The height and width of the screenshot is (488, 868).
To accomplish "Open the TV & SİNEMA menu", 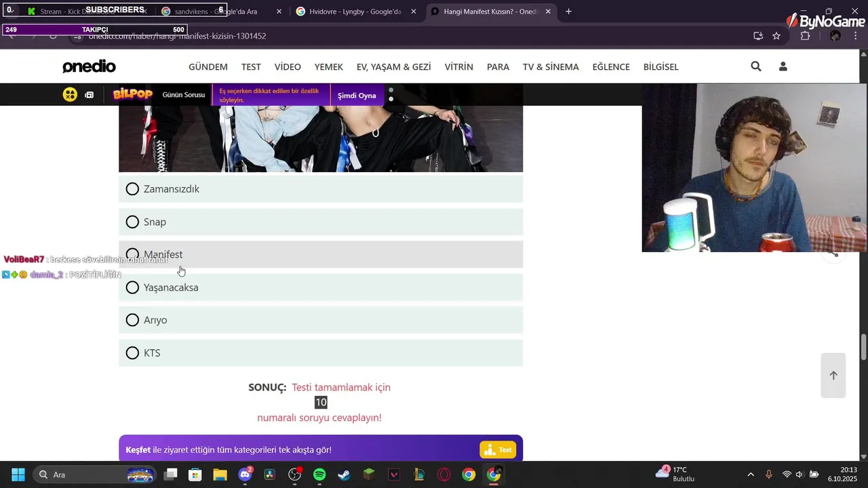I will tap(551, 66).
